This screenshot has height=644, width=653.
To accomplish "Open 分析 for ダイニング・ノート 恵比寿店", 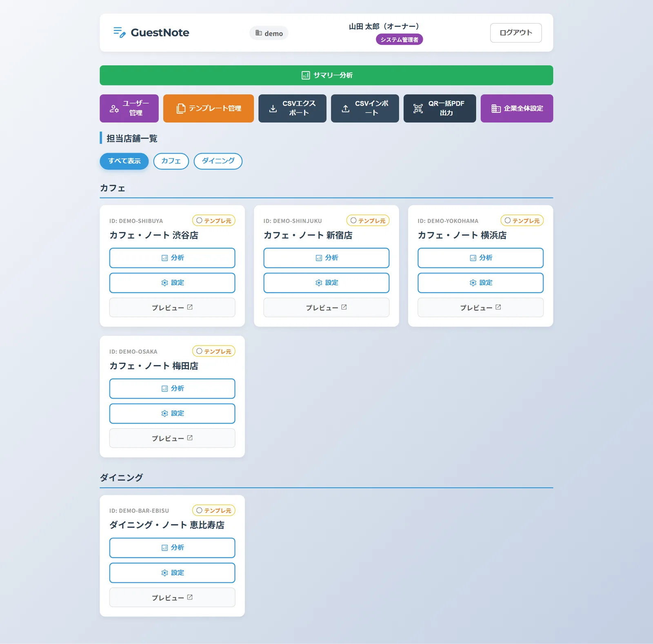I will [172, 548].
